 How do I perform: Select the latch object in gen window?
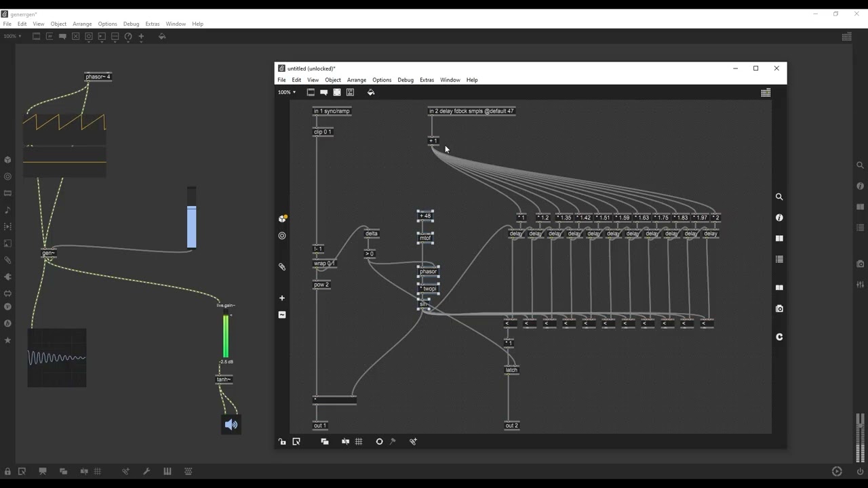coord(511,370)
